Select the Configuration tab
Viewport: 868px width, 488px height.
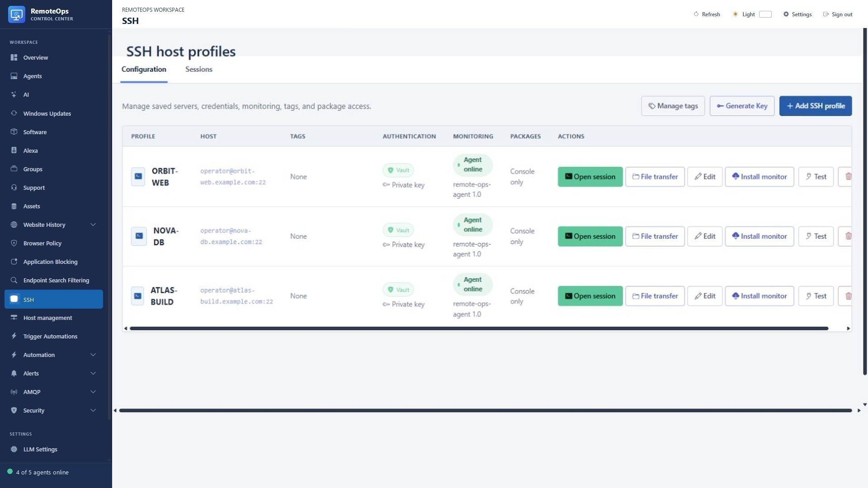[144, 69]
